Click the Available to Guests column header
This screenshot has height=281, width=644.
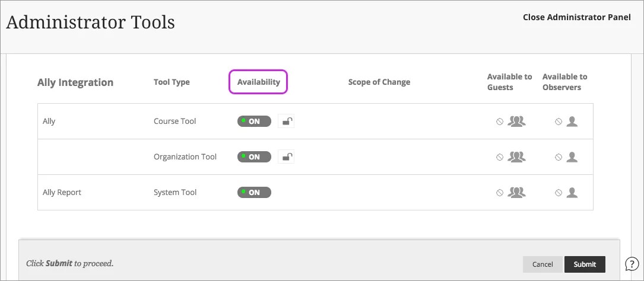[509, 82]
